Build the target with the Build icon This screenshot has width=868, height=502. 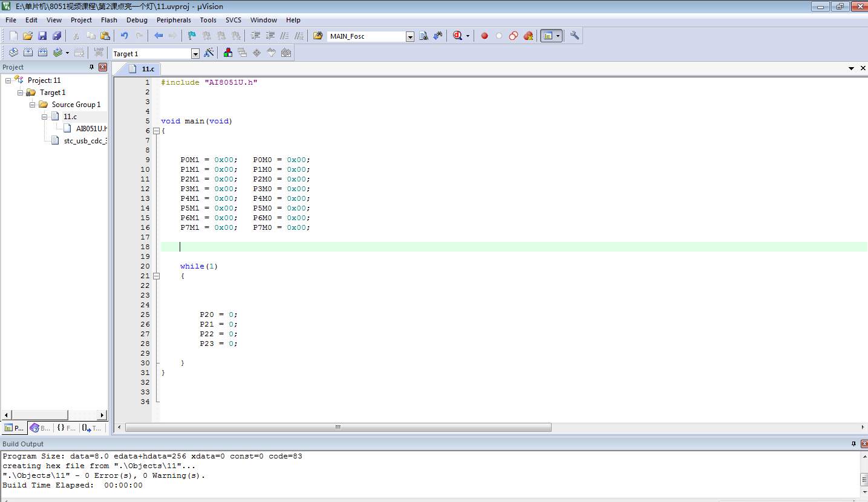28,53
